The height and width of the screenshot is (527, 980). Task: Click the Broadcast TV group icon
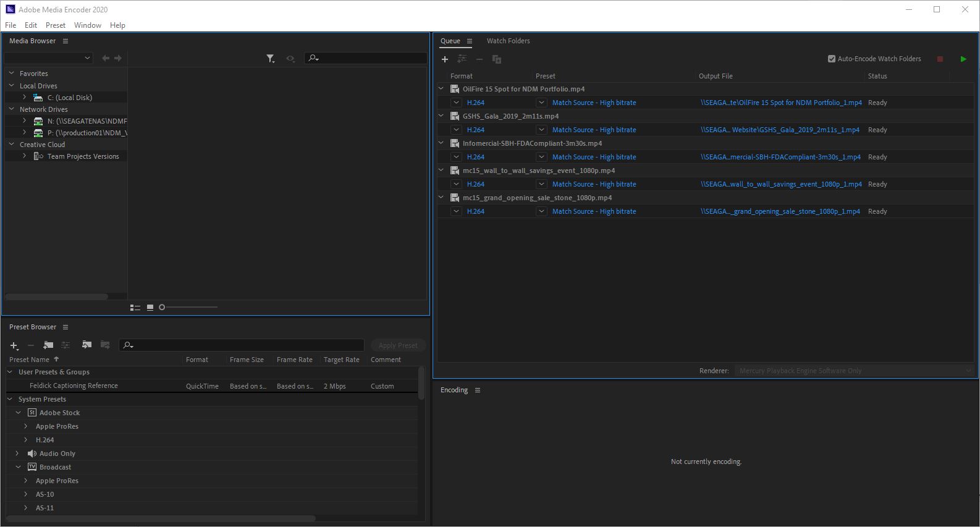(x=32, y=468)
